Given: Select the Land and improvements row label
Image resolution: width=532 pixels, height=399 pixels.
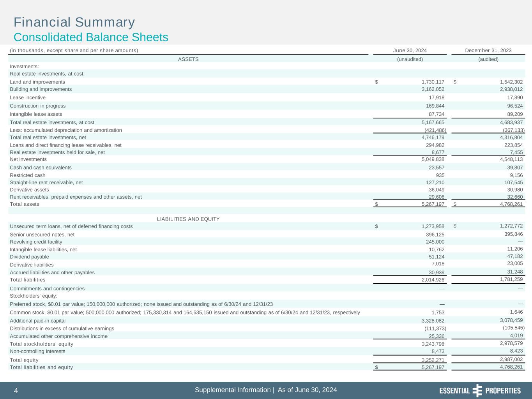Looking at the screenshot, I should click(37, 82).
